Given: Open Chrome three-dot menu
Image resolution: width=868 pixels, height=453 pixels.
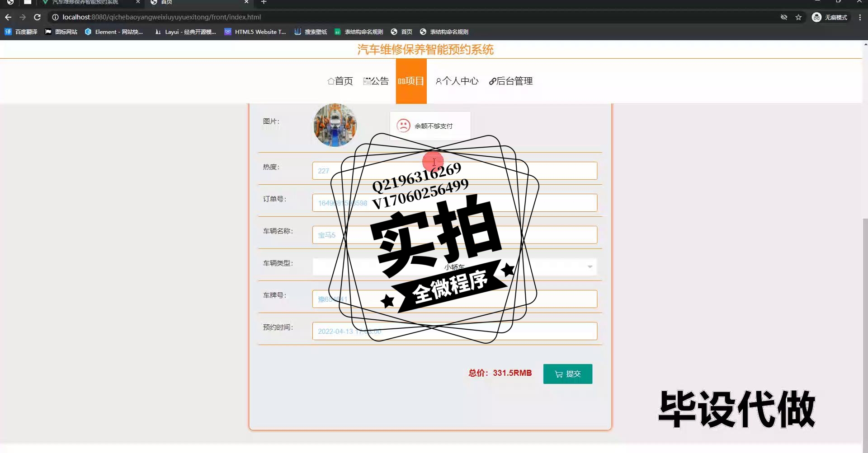Looking at the screenshot, I should pyautogui.click(x=860, y=17).
